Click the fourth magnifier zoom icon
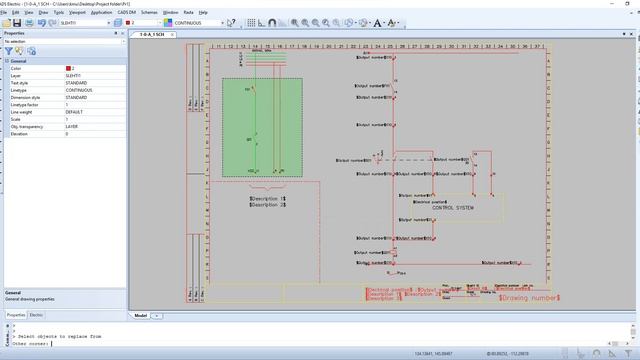 click(x=326, y=23)
